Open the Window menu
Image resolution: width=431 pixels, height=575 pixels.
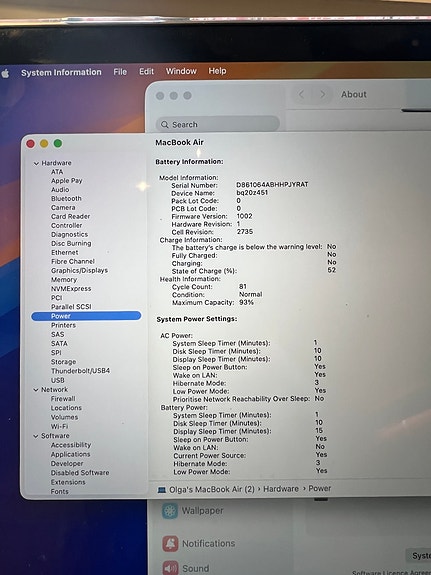(x=181, y=71)
